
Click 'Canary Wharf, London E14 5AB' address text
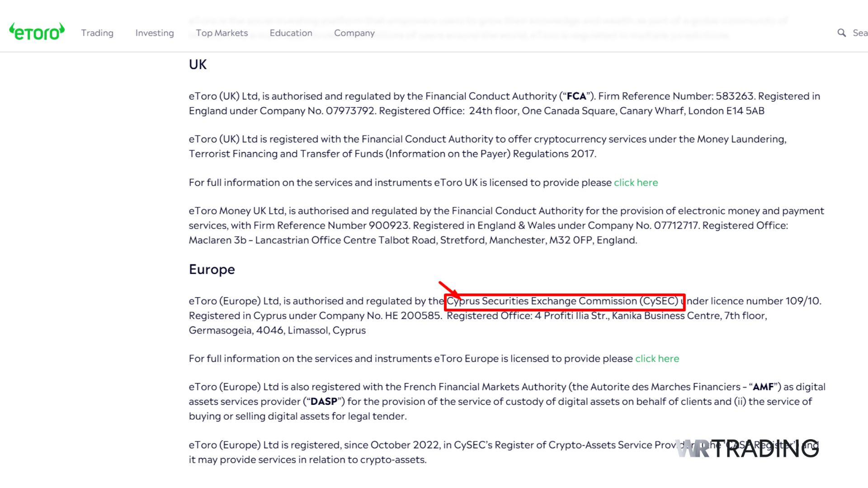(x=692, y=111)
